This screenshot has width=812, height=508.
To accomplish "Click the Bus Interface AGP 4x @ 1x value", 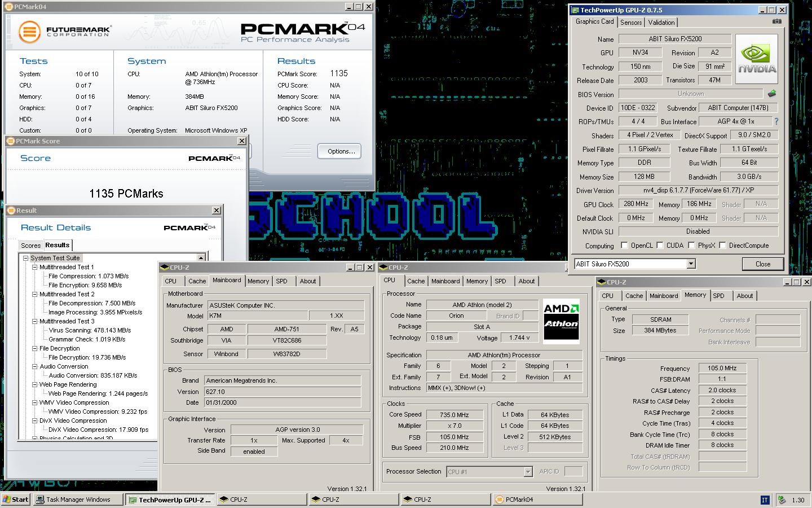I will 735,121.
